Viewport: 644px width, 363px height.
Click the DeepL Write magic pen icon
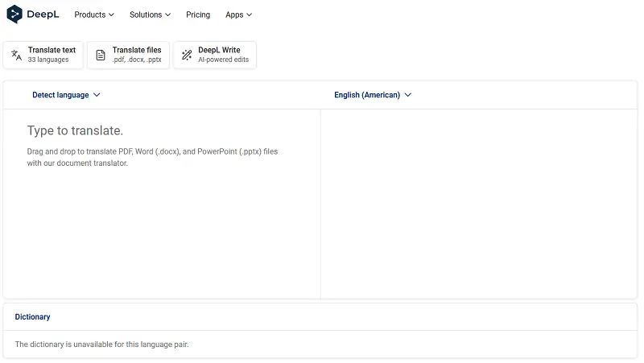[187, 55]
